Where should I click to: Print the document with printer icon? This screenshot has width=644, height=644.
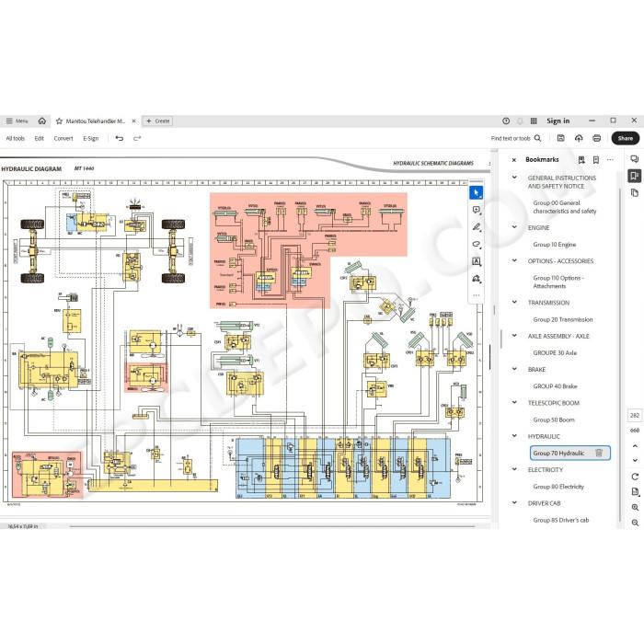coord(597,138)
